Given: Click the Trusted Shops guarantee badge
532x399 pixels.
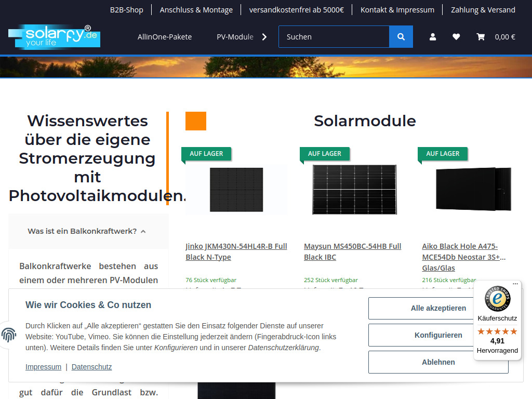Looking at the screenshot, I should (497, 298).
